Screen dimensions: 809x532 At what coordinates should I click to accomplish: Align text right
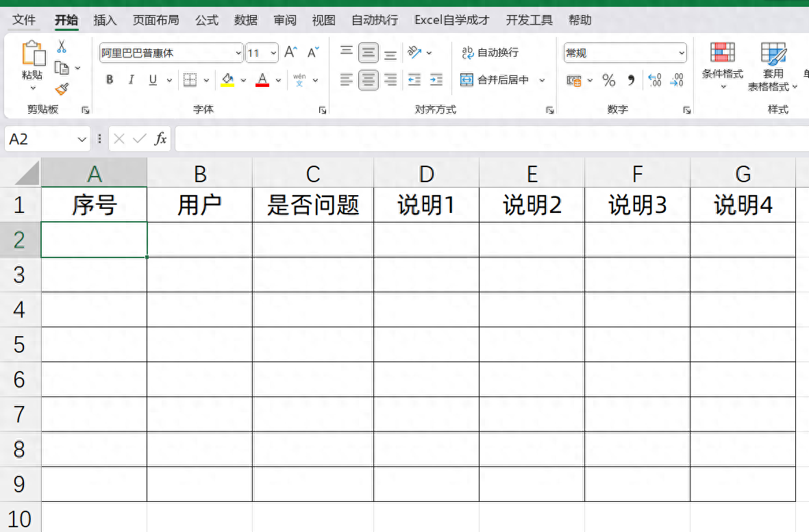click(390, 79)
